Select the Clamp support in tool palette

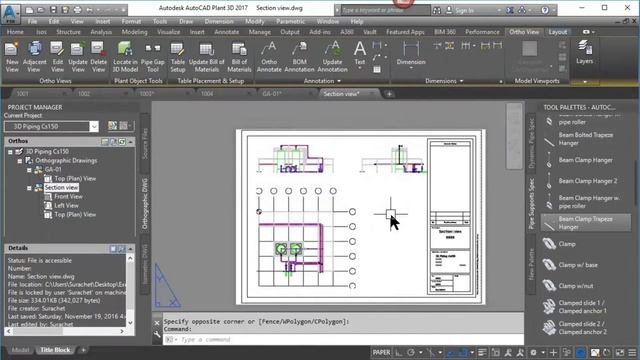[x=567, y=244]
